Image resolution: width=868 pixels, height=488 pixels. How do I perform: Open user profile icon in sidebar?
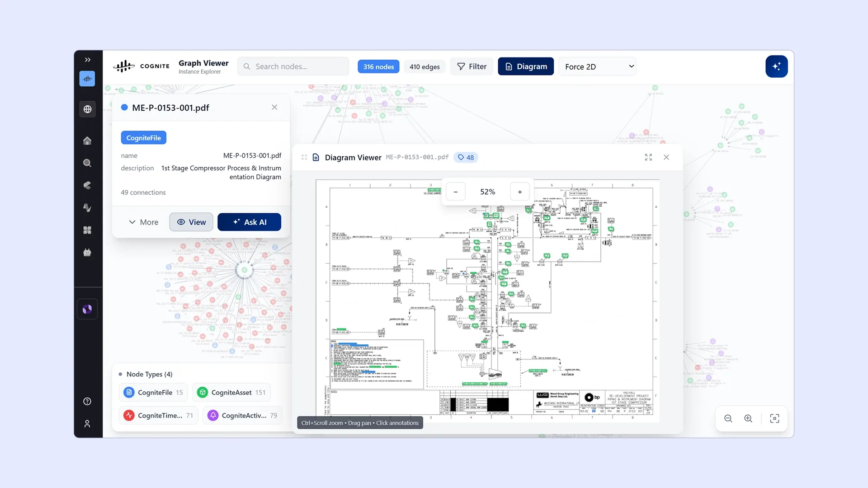[87, 423]
